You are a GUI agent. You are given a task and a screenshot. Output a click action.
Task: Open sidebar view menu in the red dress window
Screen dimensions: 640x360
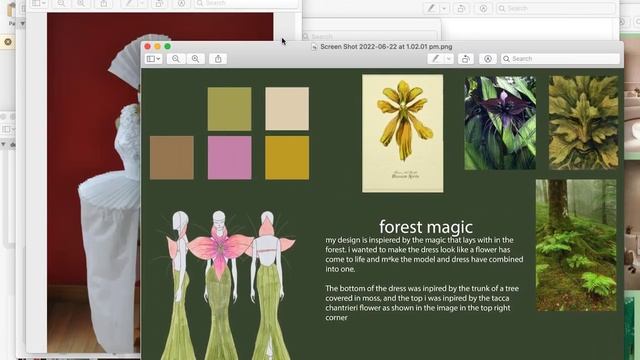coord(39,3)
